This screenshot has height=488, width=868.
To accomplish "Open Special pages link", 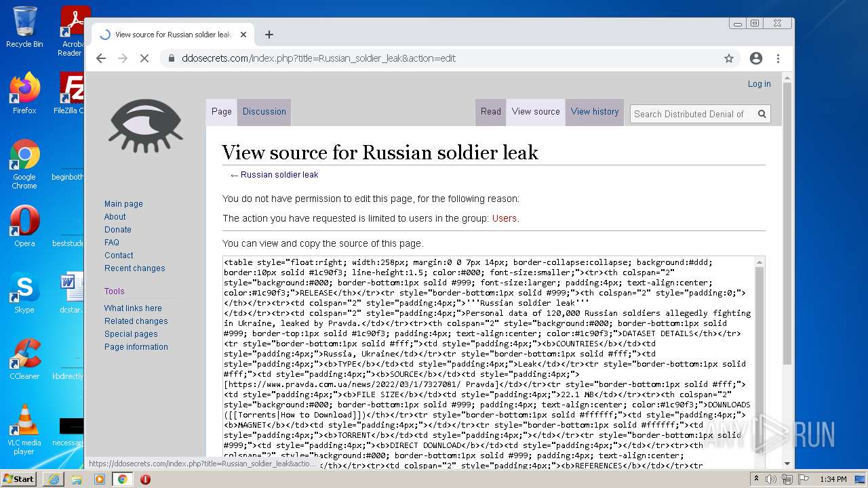I will coord(131,334).
